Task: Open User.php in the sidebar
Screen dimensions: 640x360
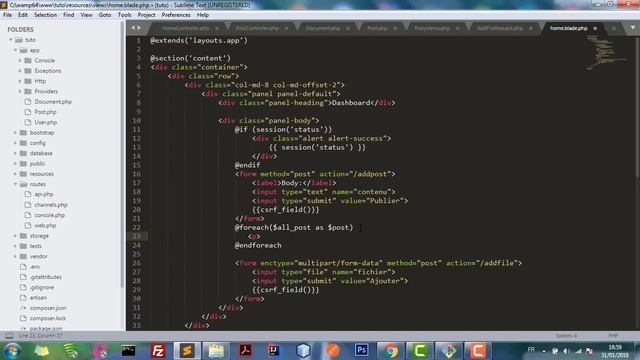Action: click(45, 122)
